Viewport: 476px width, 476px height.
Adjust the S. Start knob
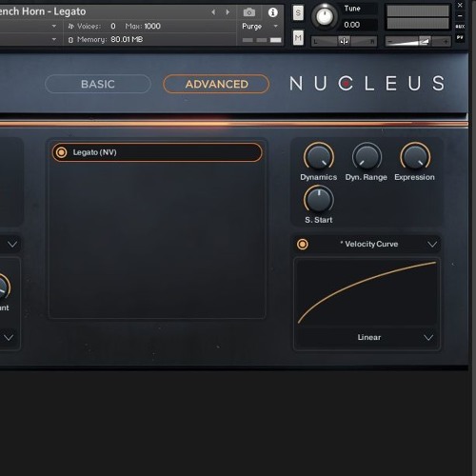pyautogui.click(x=319, y=199)
